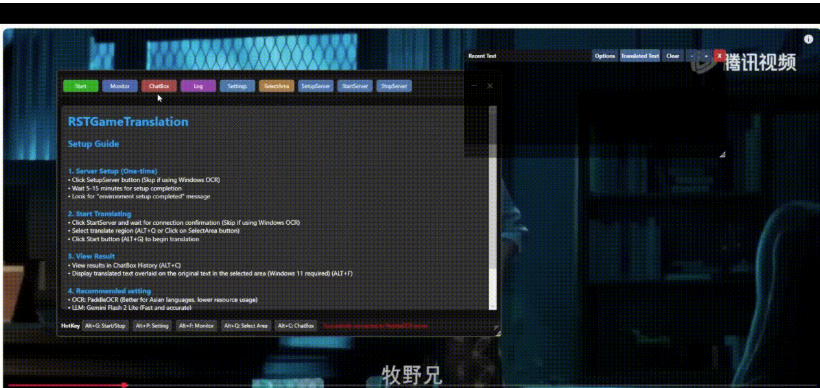Click '4. Recommended setting' heading

point(109,291)
